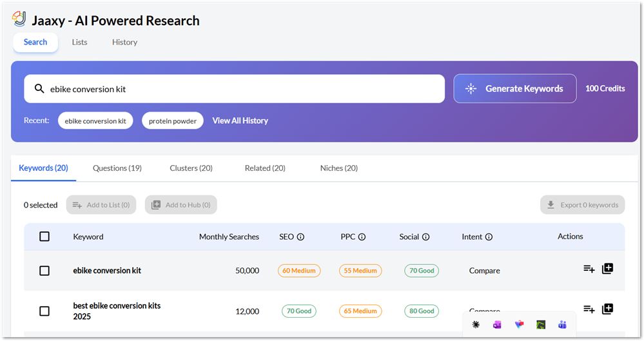The width and height of the screenshot is (644, 341).
Task: Open the Microsoft Teams tray icon
Action: (562, 325)
